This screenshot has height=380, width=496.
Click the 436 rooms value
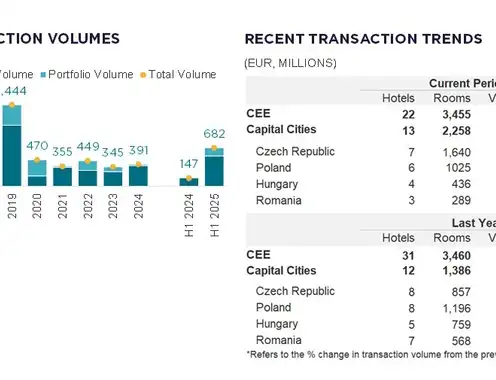pos(461,184)
